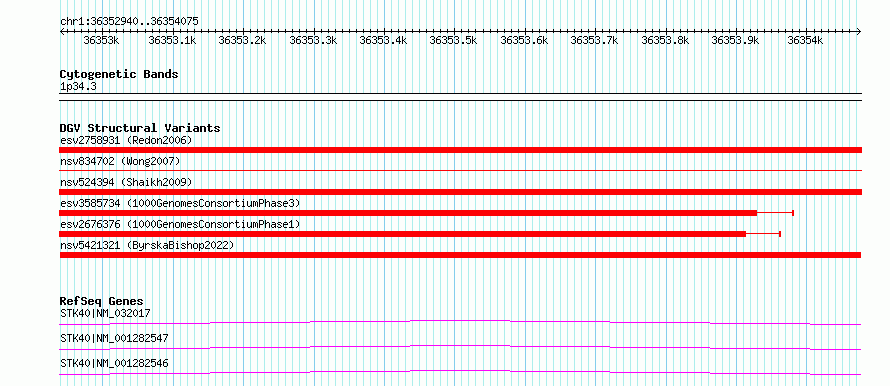Click the red bar of esv2676376
This screenshot has width=890, height=386.
point(402,234)
